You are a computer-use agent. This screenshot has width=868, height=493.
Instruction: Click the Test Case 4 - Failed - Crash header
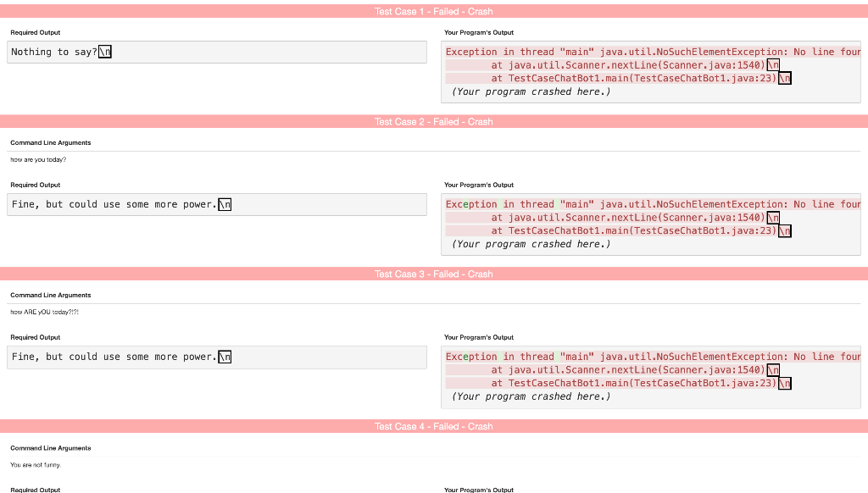pyautogui.click(x=434, y=426)
